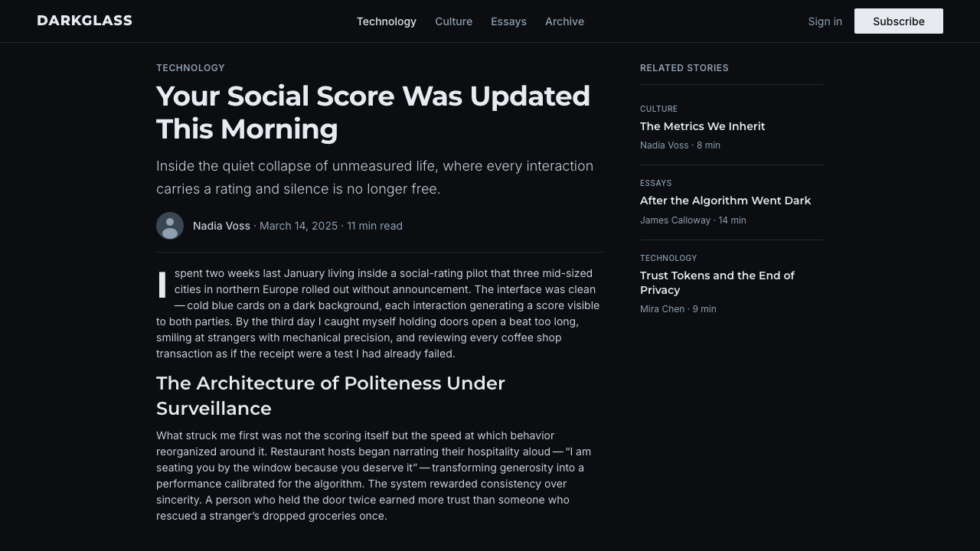Click the TECHNOLOGY category label above headline

click(x=191, y=68)
